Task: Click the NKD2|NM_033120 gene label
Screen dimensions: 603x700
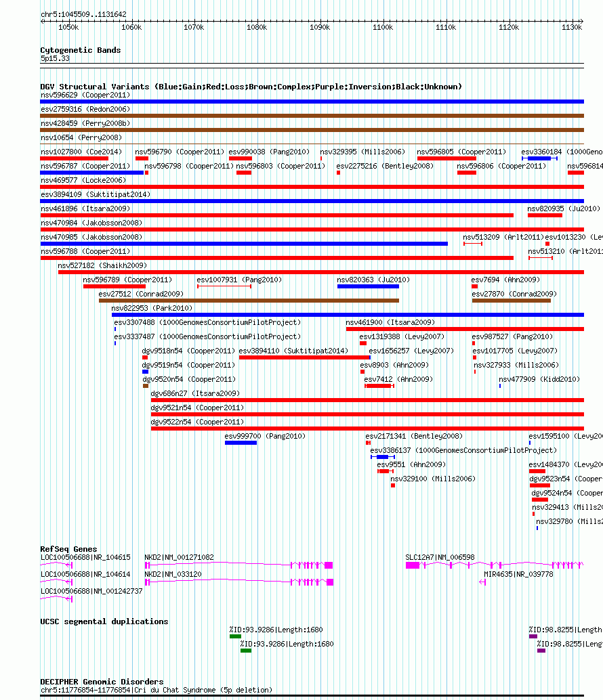Action: [x=173, y=575]
